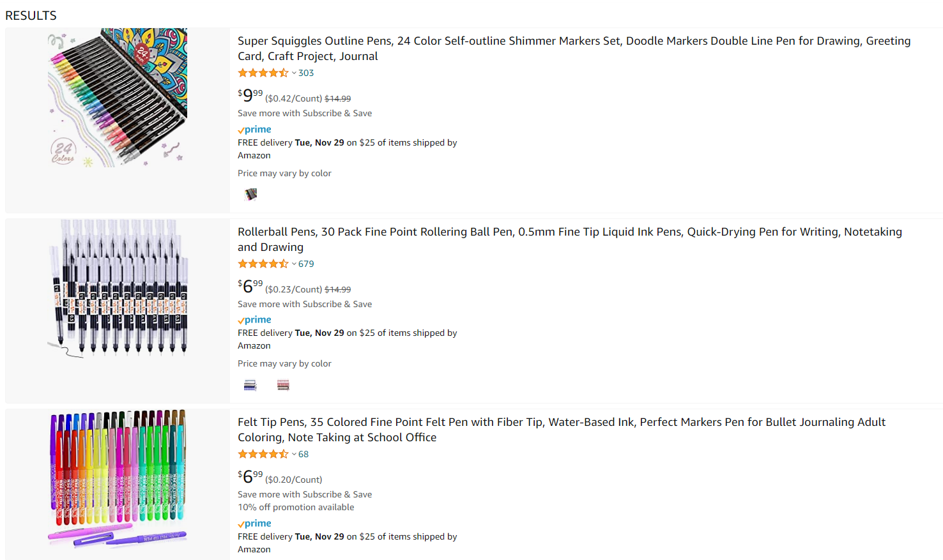This screenshot has height=560, width=943.
Task: Click the Prime logo under Super Squiggles listing
Action: point(254,130)
